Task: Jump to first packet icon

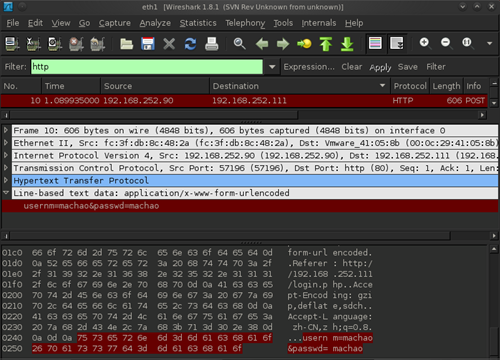Action: click(326, 43)
